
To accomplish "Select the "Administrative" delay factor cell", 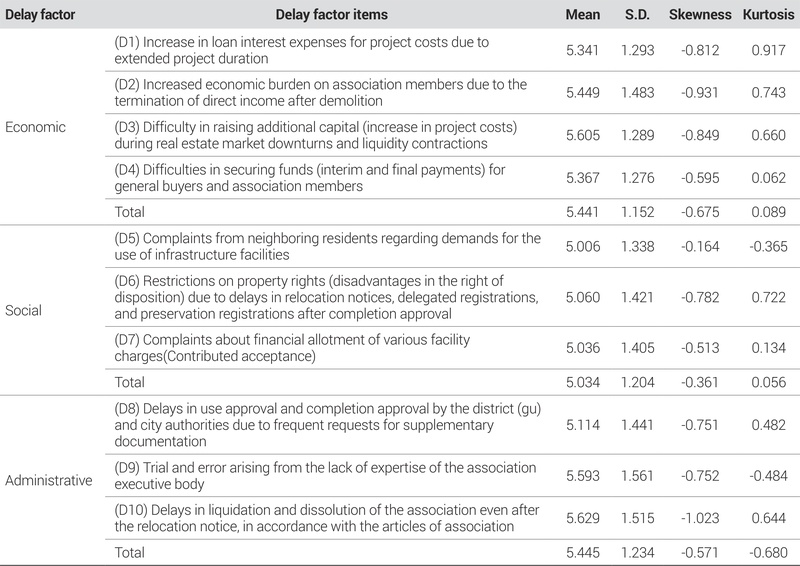I will 49,481.
